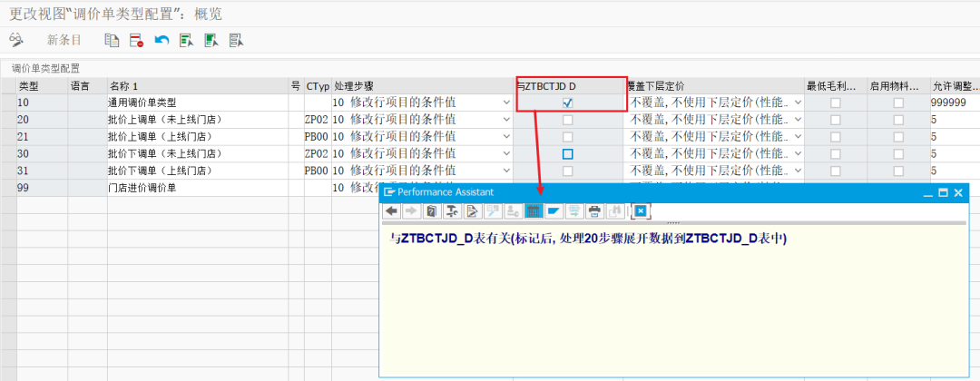Image resolution: width=980 pixels, height=381 pixels.
Task: Check 与ZTBCTJD D box for 批价上调单（未上线门店）
Action: 567,120
